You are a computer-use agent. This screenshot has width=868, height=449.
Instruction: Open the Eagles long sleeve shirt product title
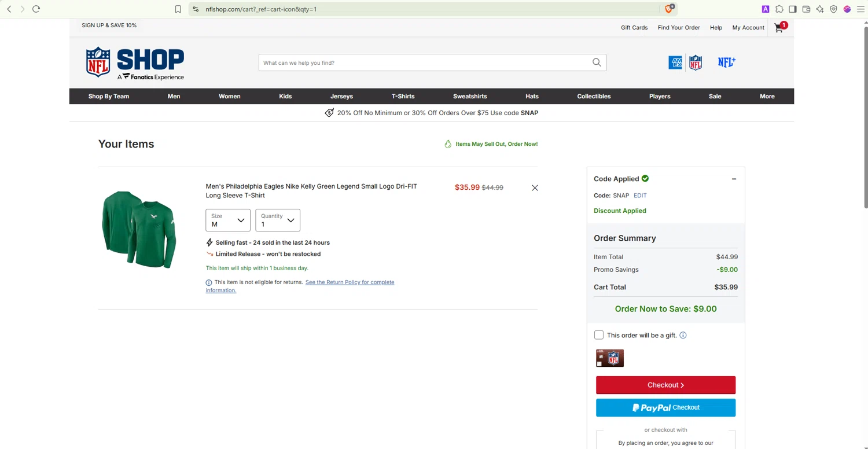click(311, 191)
